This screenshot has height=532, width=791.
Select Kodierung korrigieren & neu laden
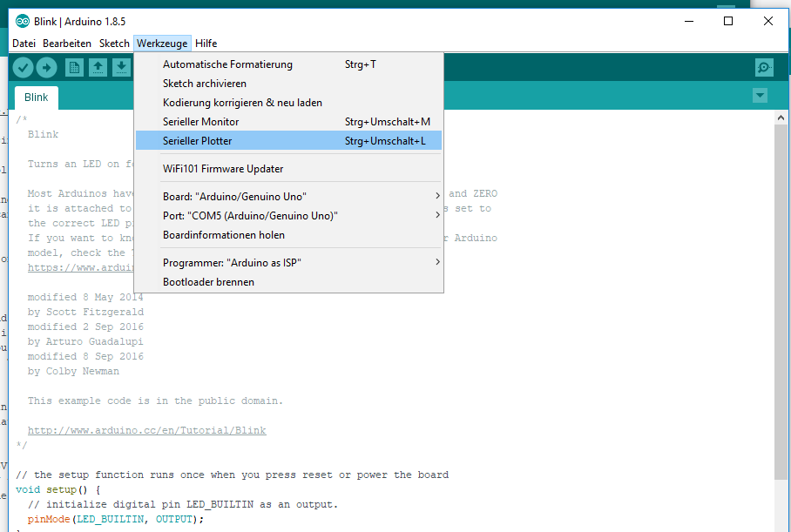(288, 103)
